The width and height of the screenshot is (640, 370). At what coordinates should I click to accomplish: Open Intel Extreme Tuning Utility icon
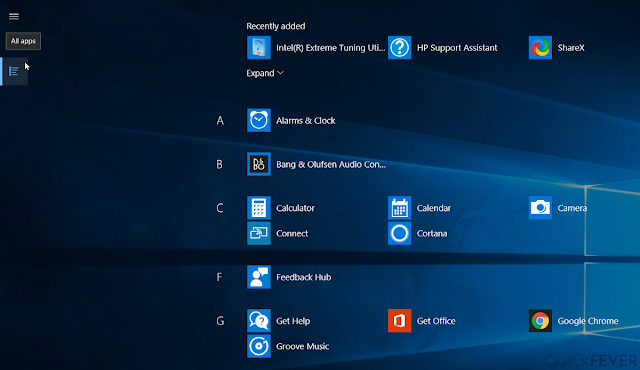pos(259,47)
